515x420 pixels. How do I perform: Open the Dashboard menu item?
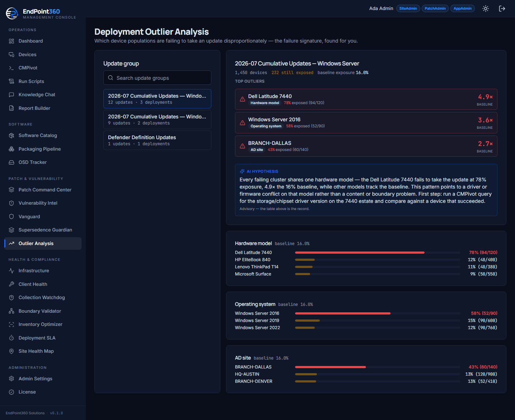[43, 41]
